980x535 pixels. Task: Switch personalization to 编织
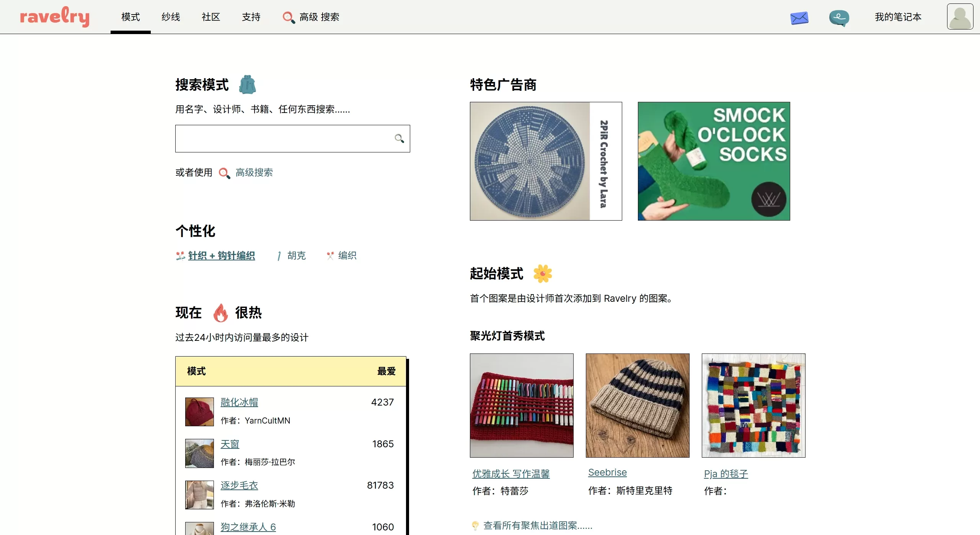coord(347,255)
